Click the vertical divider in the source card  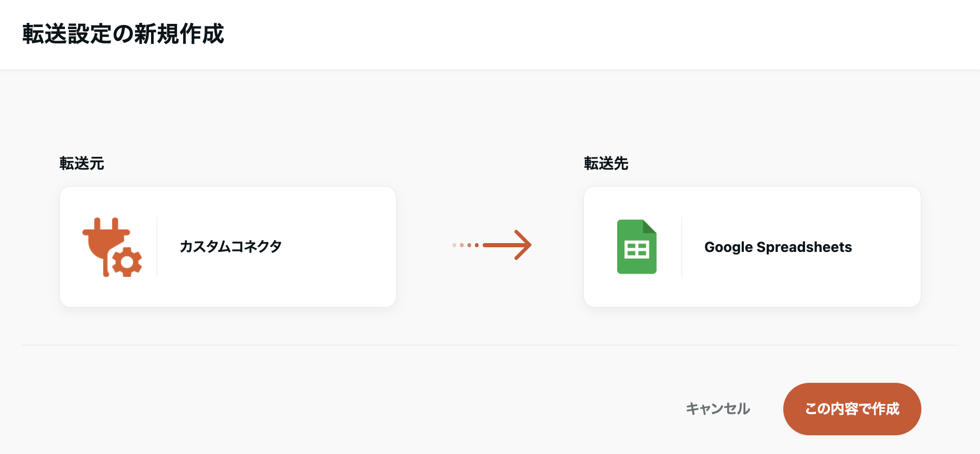click(x=157, y=247)
